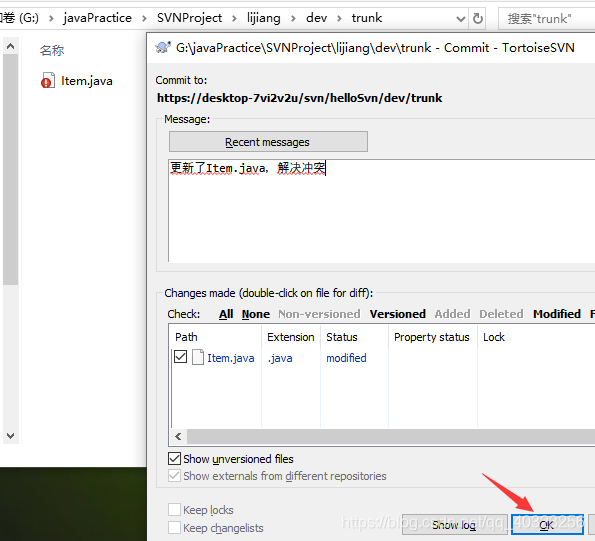Screen dimensions: 595x541
Task: Click javaPractice in address path
Action: [x=98, y=18]
